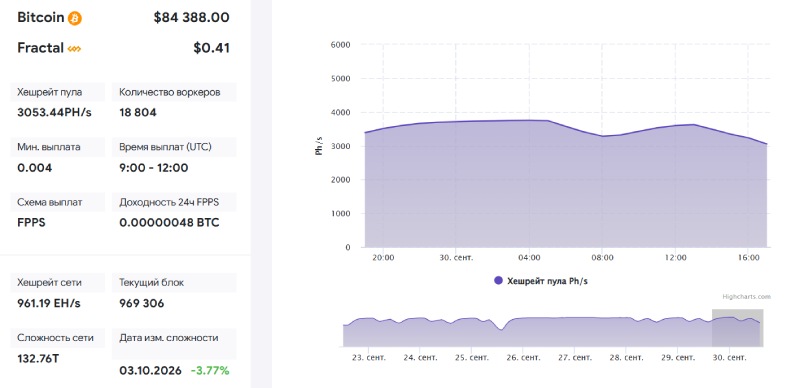This screenshot has height=388, width=800.
Task: Click the Схема выплат label
Action: [49, 202]
